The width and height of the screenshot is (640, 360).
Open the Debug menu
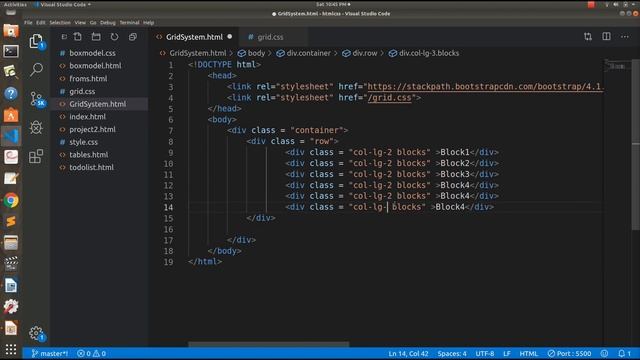[108, 22]
